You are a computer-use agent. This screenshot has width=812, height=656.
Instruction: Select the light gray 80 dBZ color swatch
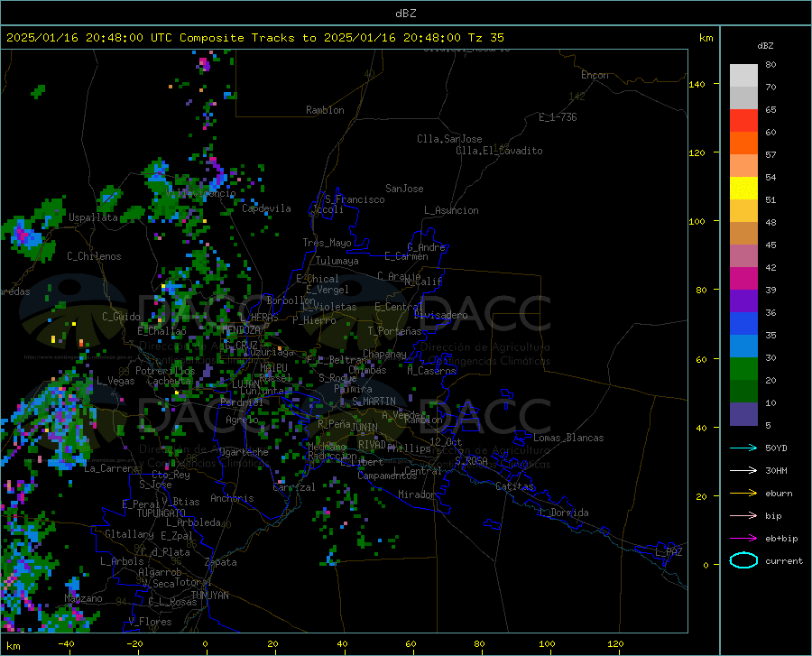pos(743,76)
